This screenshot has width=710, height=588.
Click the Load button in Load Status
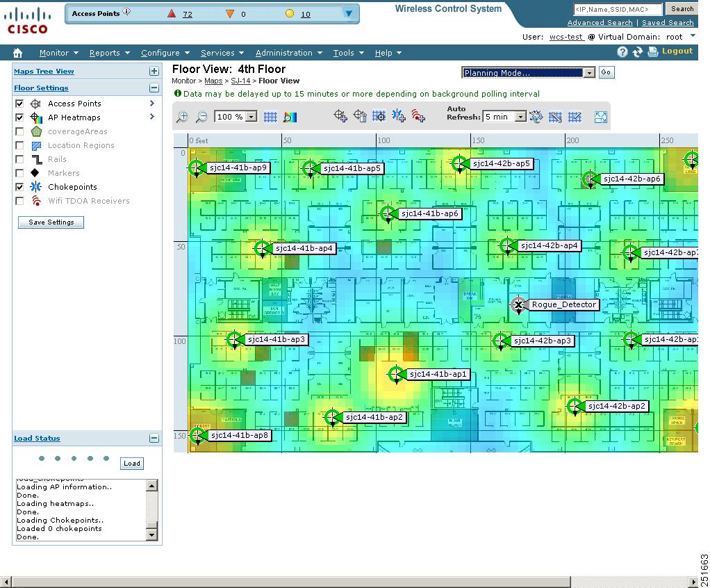click(x=131, y=463)
